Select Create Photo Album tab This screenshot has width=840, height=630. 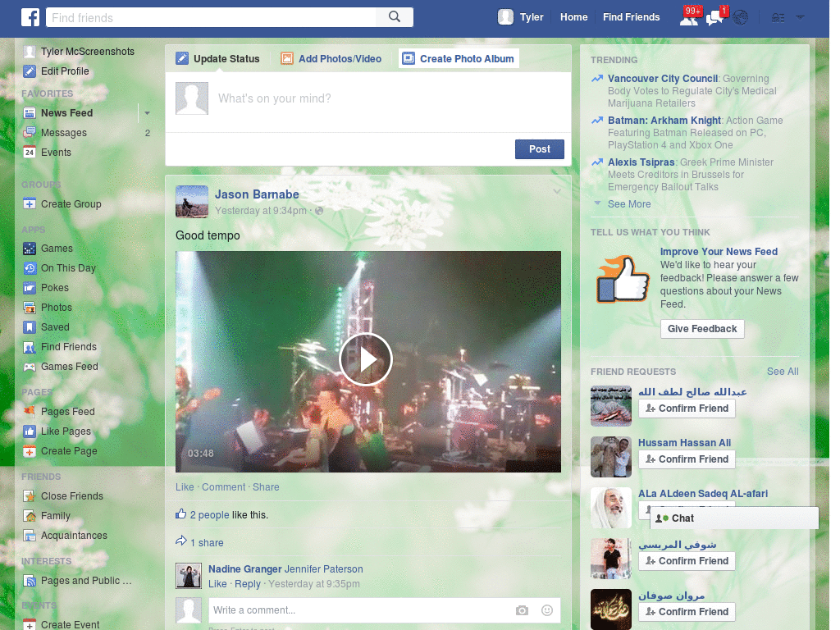tap(459, 58)
